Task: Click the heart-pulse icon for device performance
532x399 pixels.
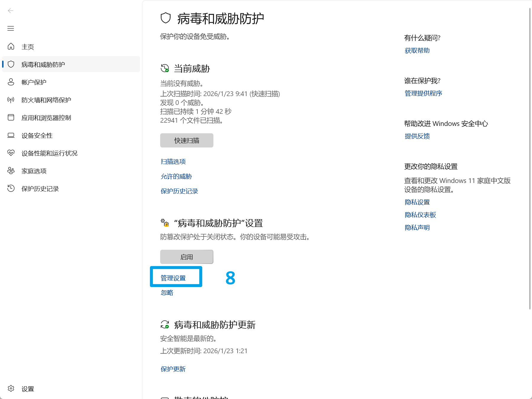Action: click(x=11, y=153)
